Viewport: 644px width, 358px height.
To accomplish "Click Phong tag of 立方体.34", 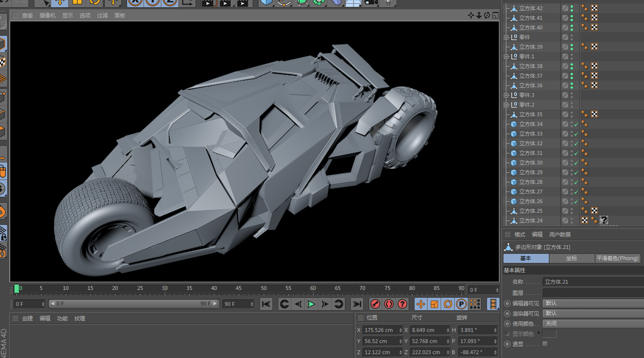I will coord(584,124).
